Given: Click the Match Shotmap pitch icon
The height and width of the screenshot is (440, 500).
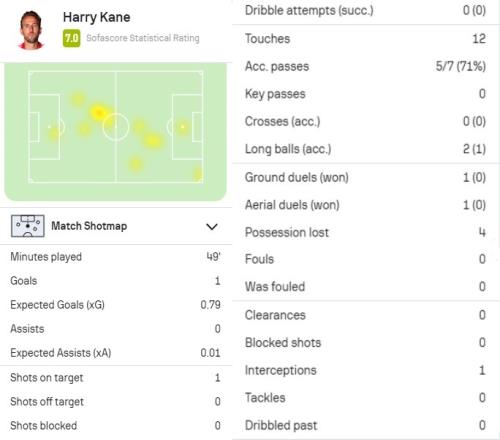Looking at the screenshot, I should tap(27, 226).
